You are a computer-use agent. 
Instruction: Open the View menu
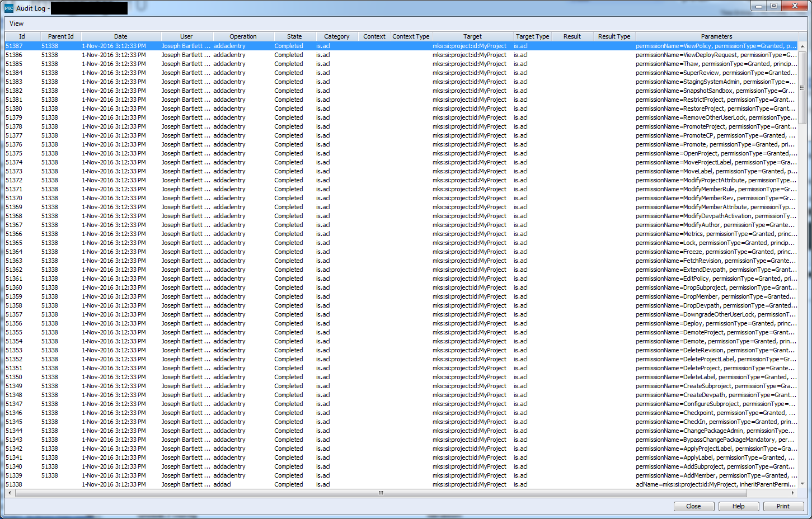click(17, 23)
